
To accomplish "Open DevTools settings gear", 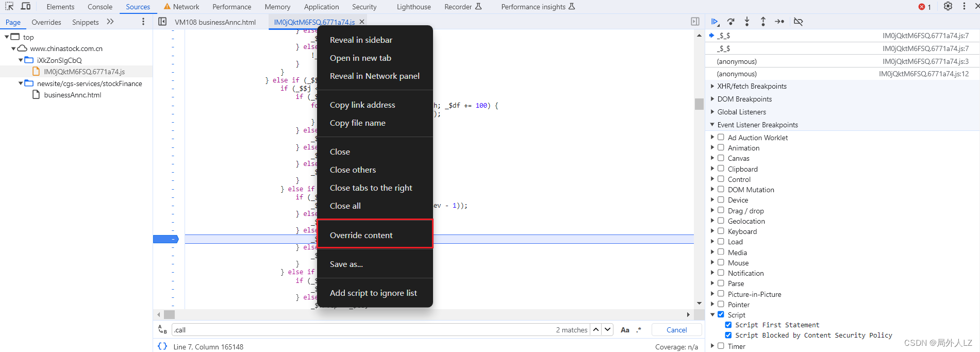I will [948, 6].
